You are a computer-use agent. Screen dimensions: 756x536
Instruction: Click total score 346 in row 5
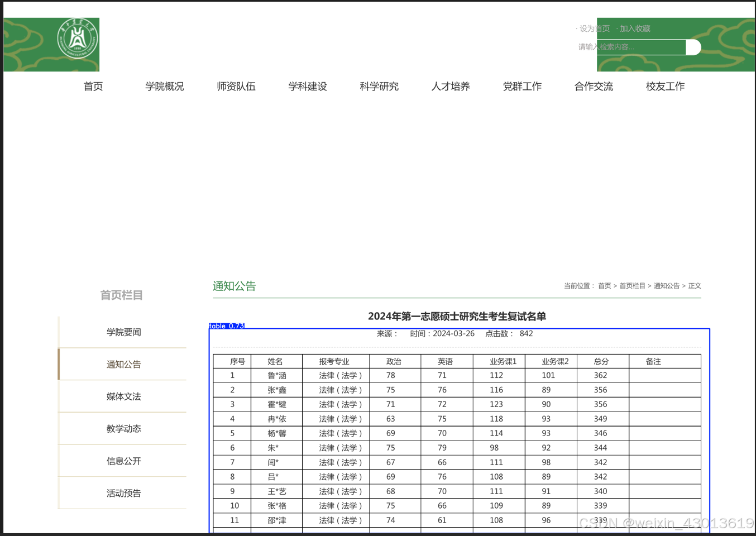[600, 434]
